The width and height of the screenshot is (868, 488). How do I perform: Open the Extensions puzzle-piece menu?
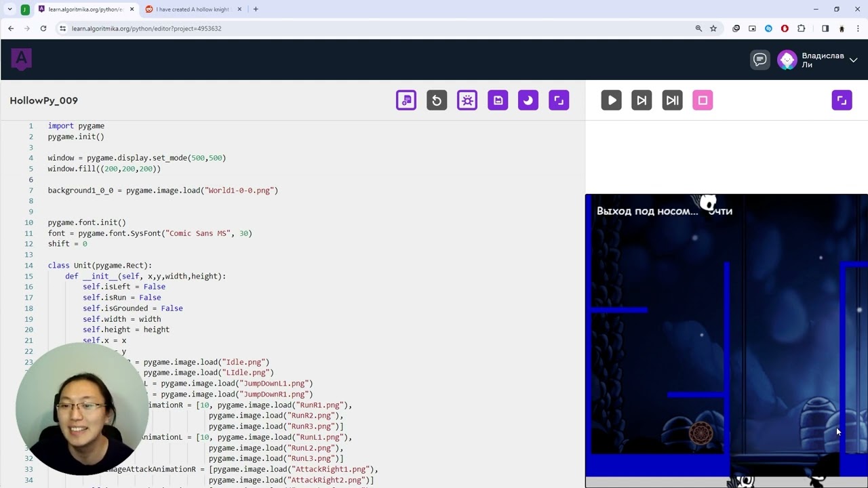[x=801, y=28]
